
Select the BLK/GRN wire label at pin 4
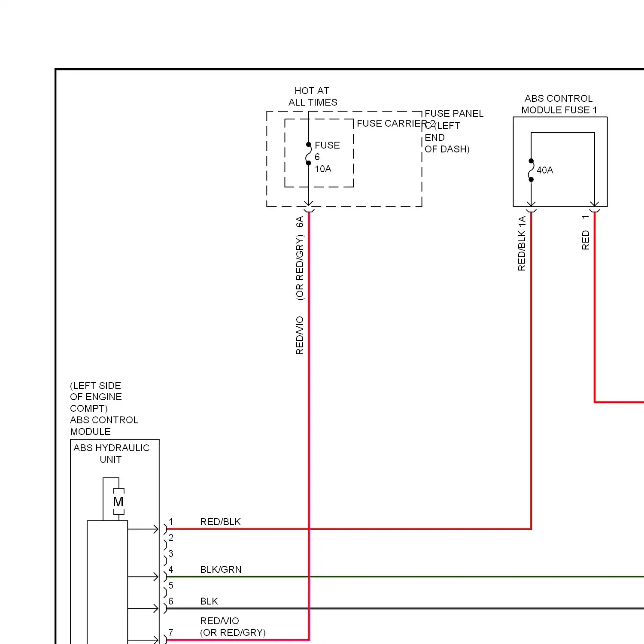click(x=221, y=569)
